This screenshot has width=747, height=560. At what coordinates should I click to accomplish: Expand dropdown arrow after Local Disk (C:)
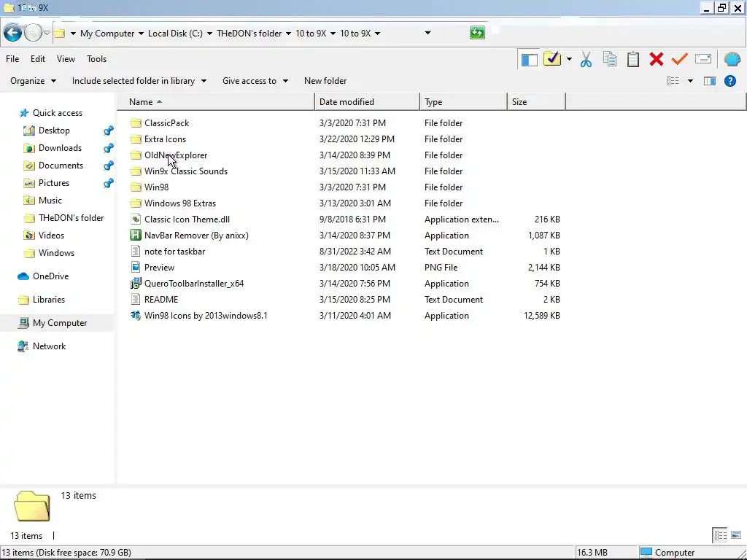[x=209, y=34]
